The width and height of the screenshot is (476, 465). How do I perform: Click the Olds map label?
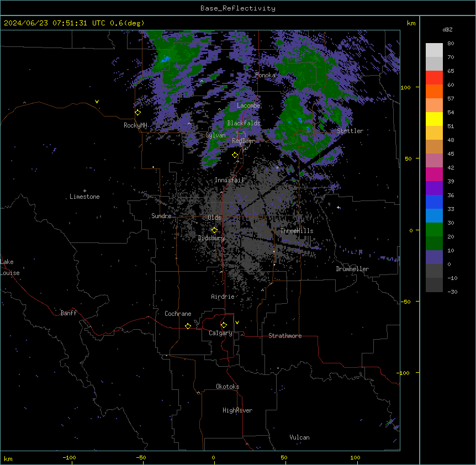pyautogui.click(x=214, y=218)
